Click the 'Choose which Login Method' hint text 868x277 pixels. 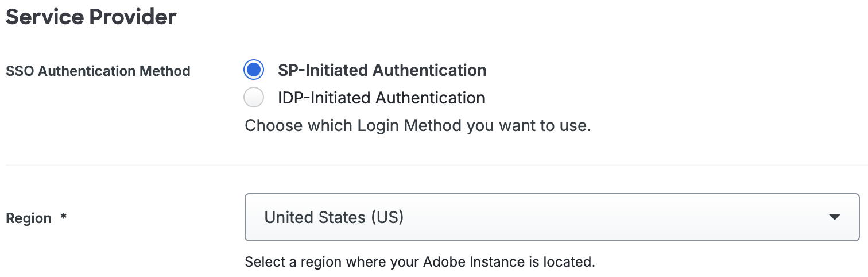[x=417, y=125]
